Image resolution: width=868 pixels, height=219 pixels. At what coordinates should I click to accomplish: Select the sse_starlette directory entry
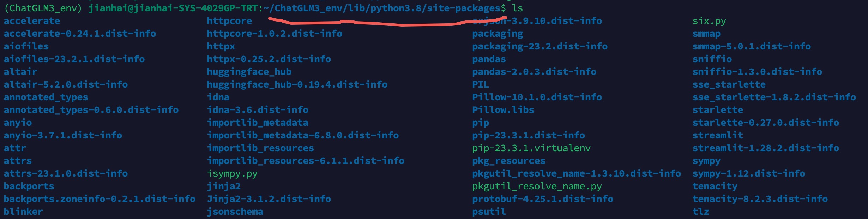(729, 85)
